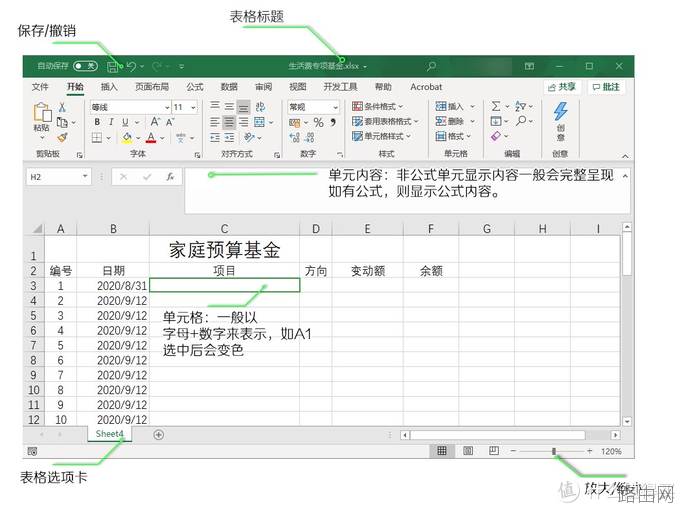
Task: Open the ribbon display options icon
Action: (529, 66)
